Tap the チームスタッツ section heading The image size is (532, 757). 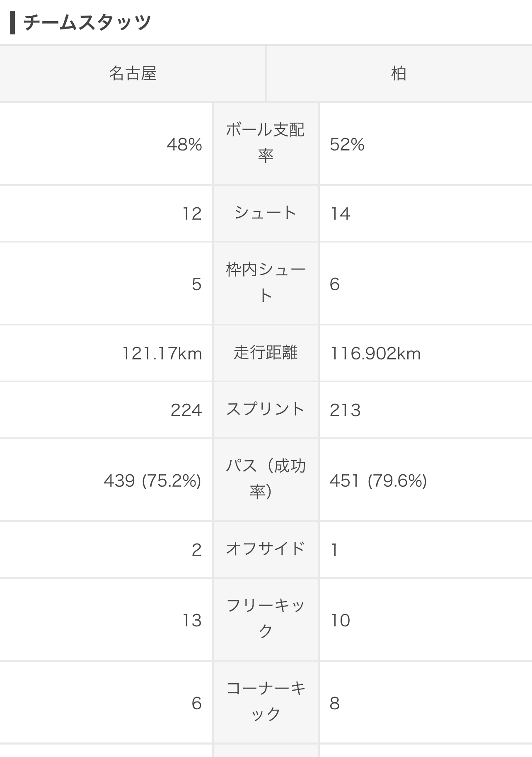click(87, 23)
